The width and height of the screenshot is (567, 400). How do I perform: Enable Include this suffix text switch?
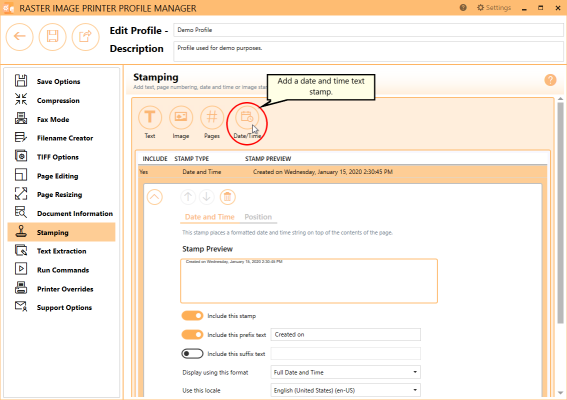(192, 353)
